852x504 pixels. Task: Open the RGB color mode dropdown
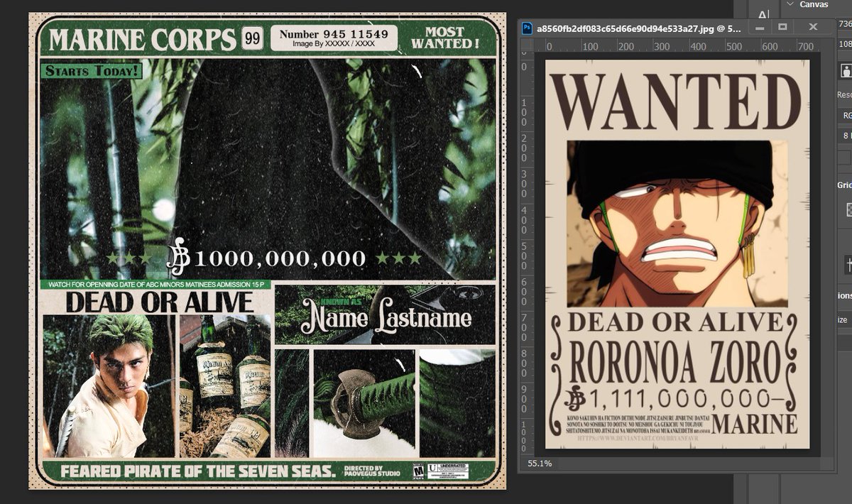coord(846,115)
